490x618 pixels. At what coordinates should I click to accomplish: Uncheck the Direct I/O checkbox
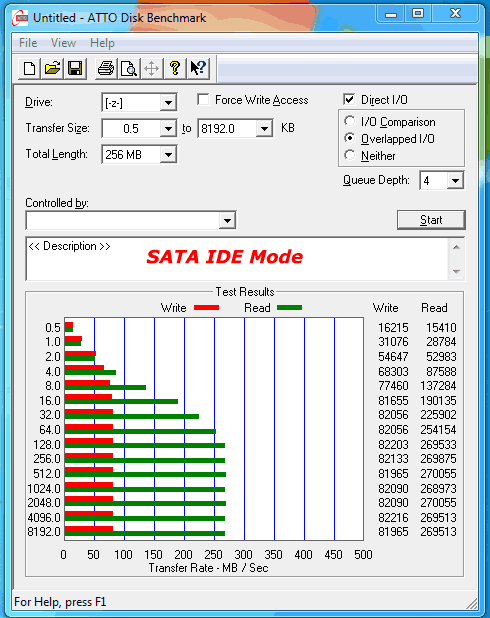tap(349, 100)
